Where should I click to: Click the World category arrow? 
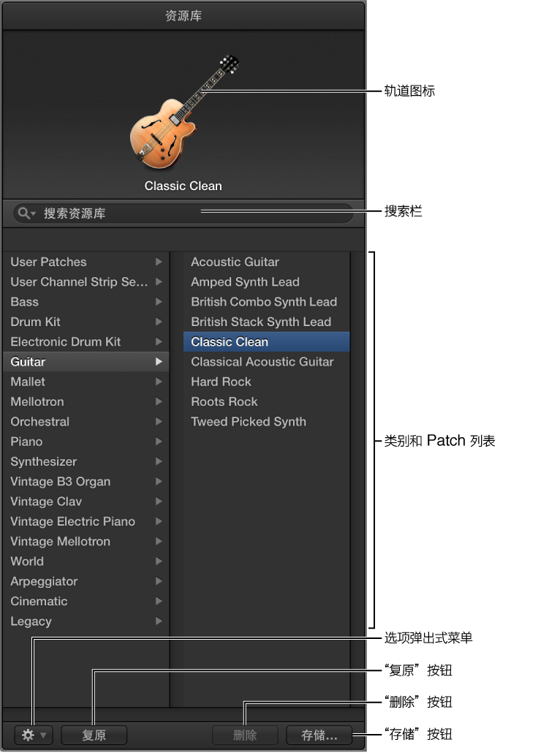point(159,561)
